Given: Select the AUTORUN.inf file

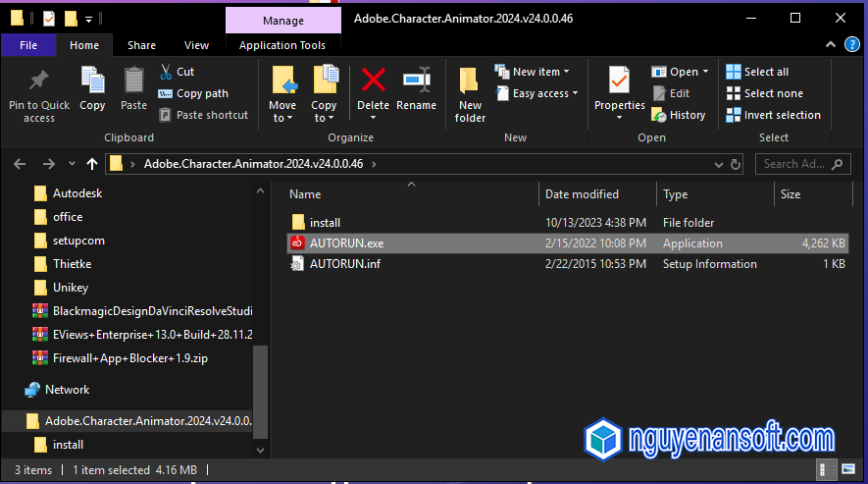Looking at the screenshot, I should click(568, 264).
